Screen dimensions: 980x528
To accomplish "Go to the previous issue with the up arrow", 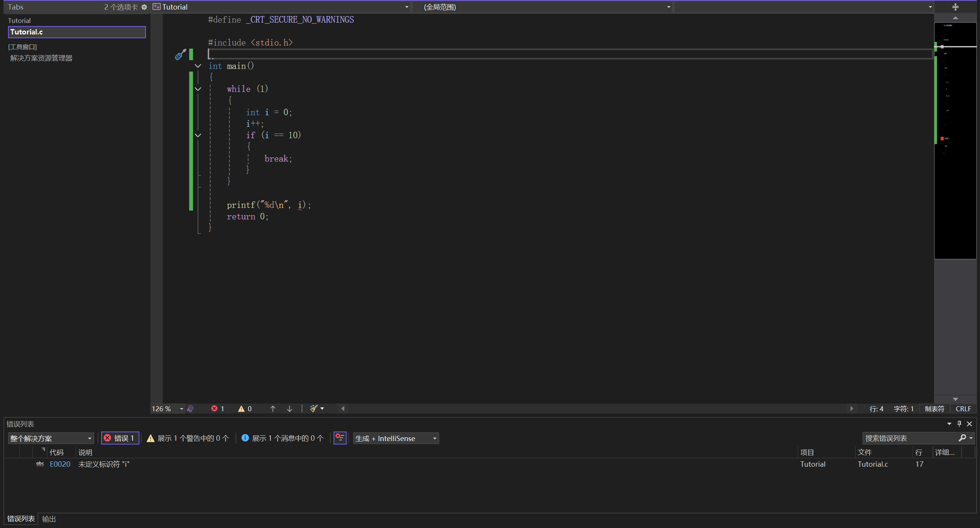I will click(x=273, y=409).
